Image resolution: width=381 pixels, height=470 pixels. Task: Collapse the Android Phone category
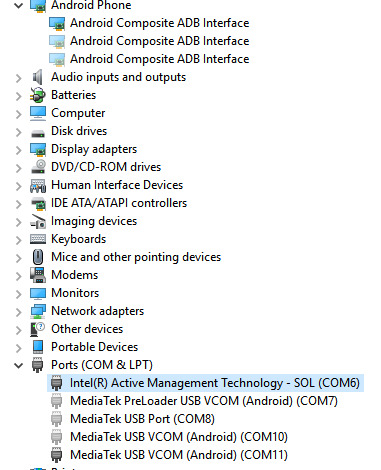click(19, 5)
